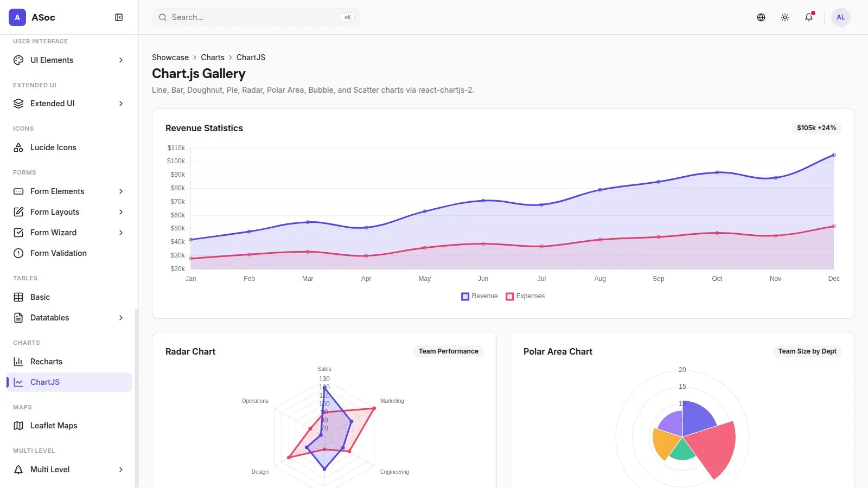Click the Marketing radar axis label
The height and width of the screenshot is (488, 868).
click(392, 401)
